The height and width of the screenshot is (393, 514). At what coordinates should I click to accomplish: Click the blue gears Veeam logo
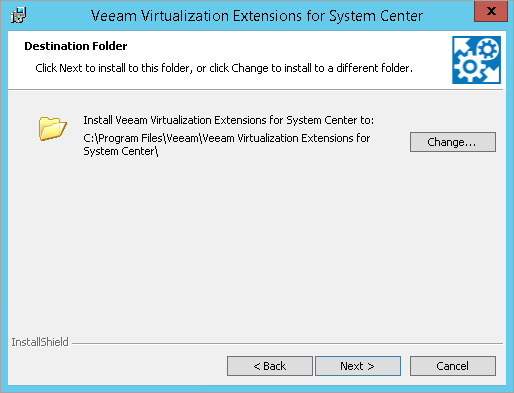[x=476, y=60]
